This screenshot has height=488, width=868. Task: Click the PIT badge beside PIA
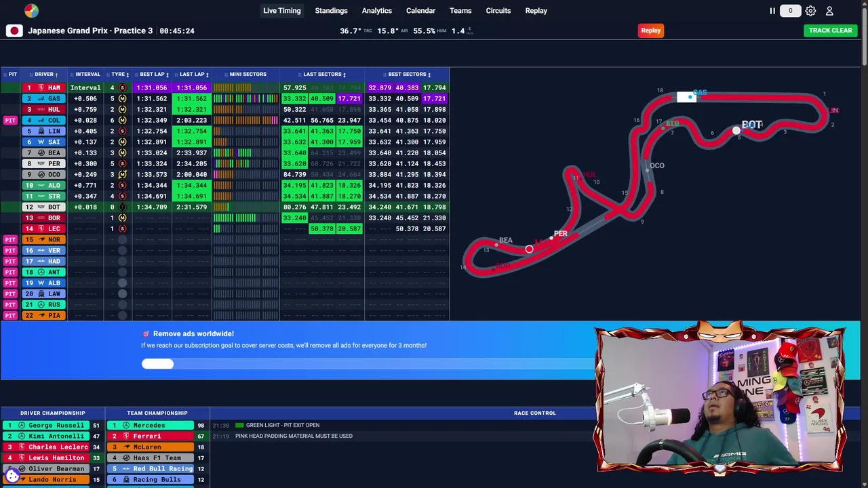pyautogui.click(x=10, y=315)
